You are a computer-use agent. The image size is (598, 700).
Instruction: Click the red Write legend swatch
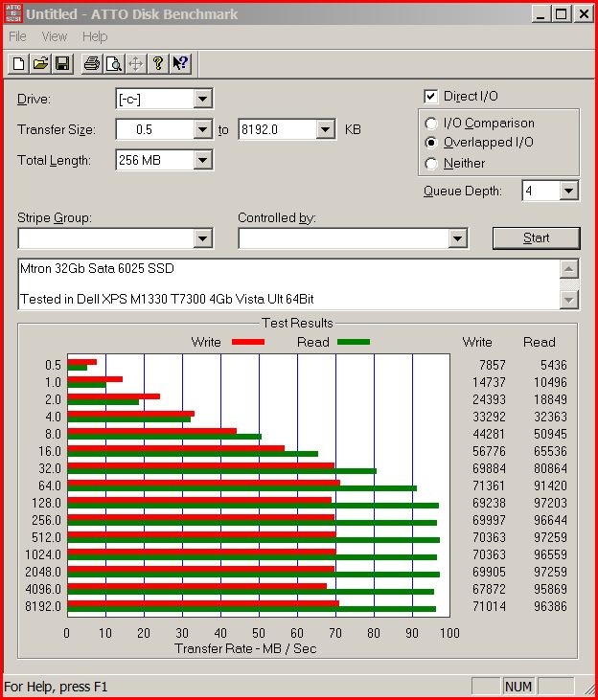point(248,342)
